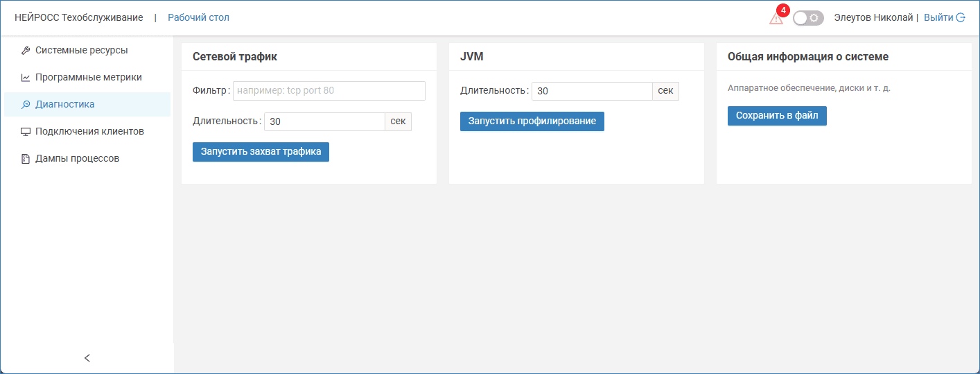Click the Диагностика magnifier icon in sidebar
Viewport: 980px width, 374px height.
26,105
